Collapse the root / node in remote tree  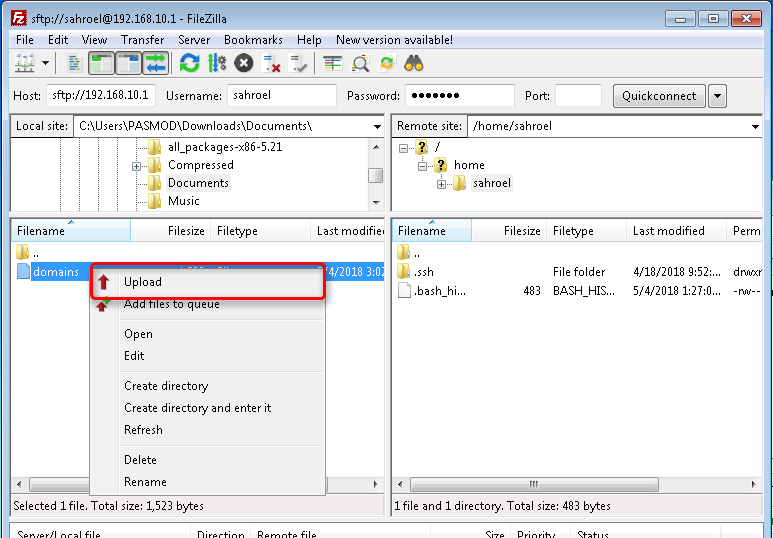403,148
